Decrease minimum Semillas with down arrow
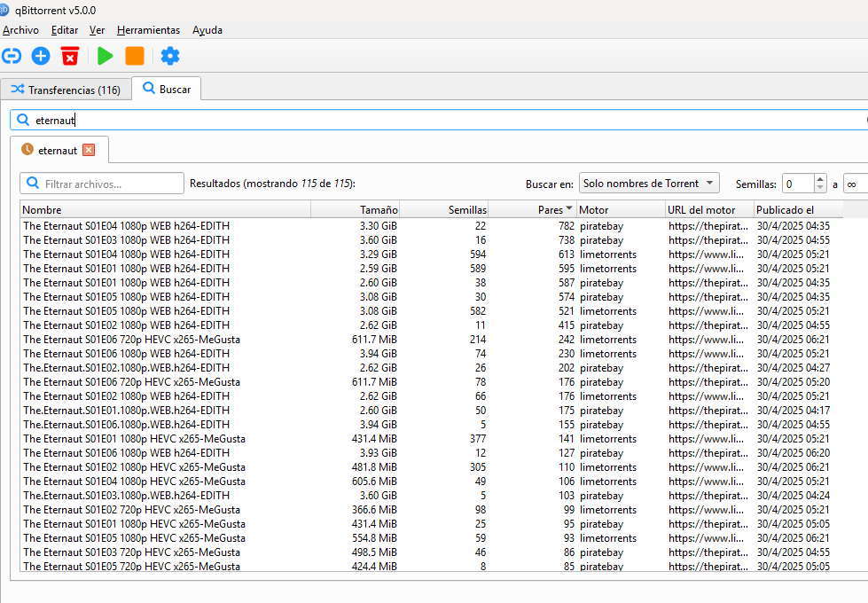This screenshot has width=868, height=603. pos(820,188)
